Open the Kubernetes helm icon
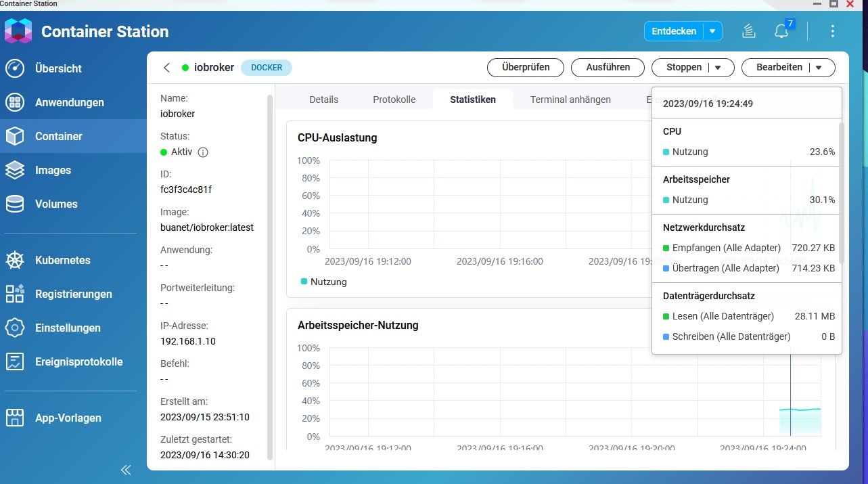Screen dimensions: 868x484 (15, 260)
